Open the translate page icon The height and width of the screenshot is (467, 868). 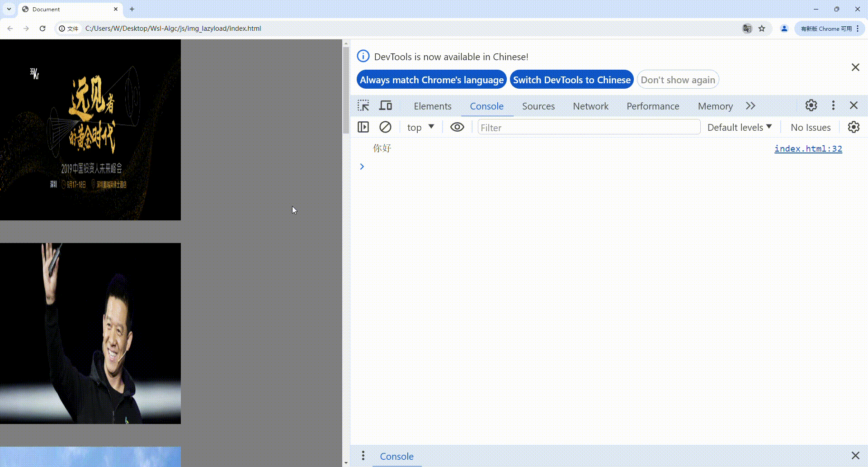[747, 29]
